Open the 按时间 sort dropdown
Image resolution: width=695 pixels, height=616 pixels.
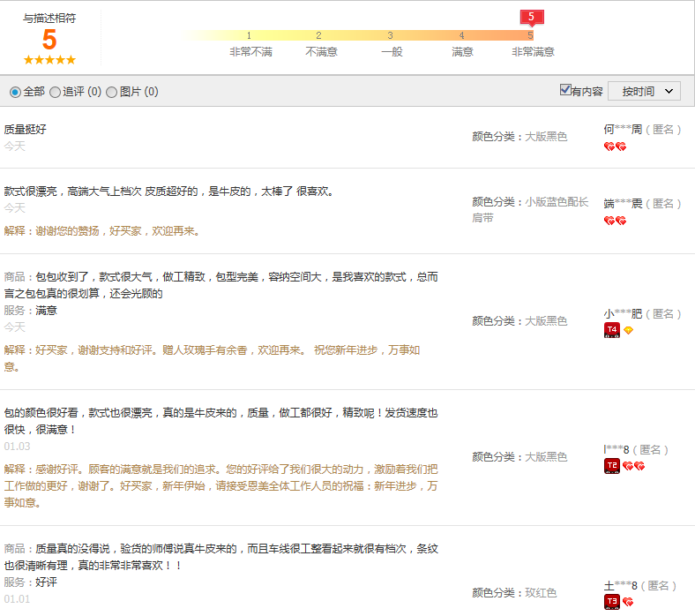tap(644, 92)
